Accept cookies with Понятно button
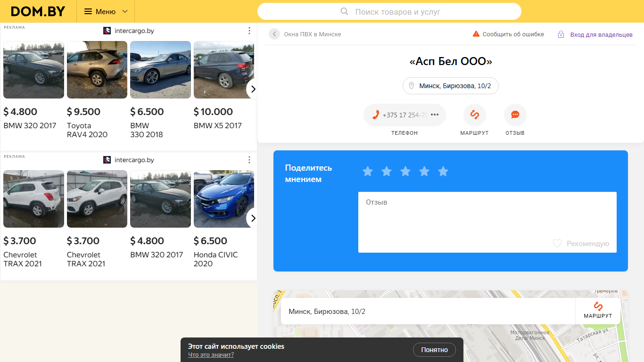 click(x=435, y=350)
